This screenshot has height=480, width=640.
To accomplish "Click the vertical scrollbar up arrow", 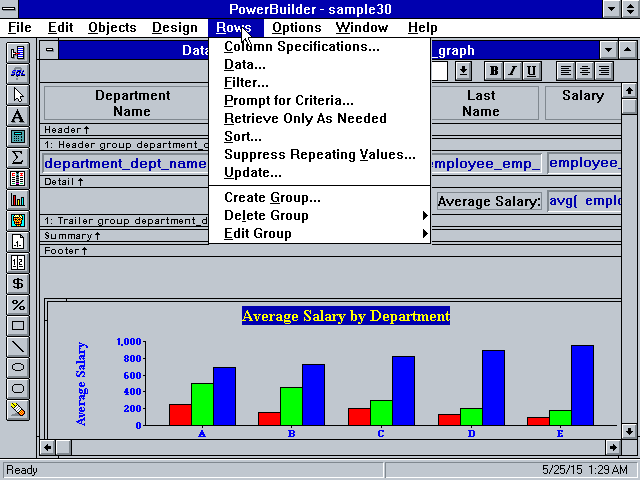I will click(x=629, y=91).
